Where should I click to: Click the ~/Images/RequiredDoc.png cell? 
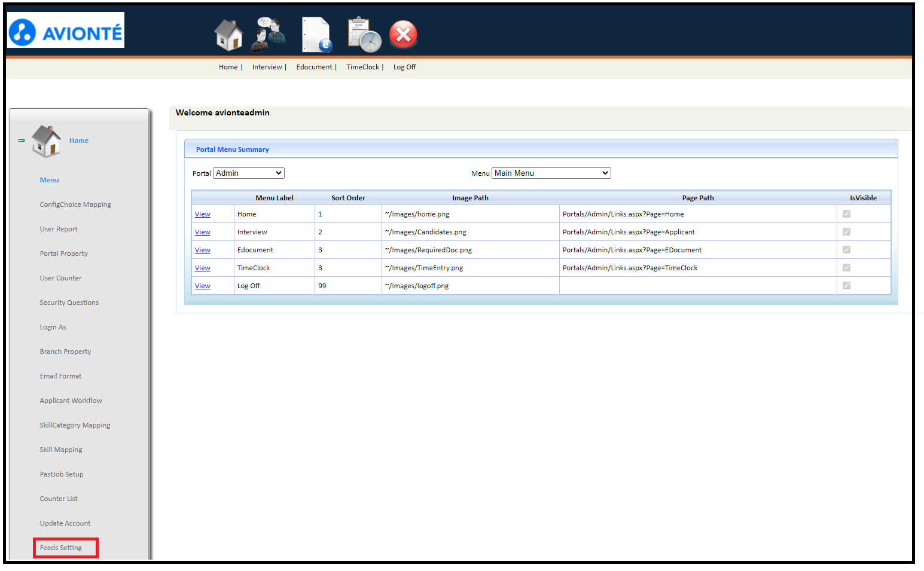pyautogui.click(x=470, y=250)
